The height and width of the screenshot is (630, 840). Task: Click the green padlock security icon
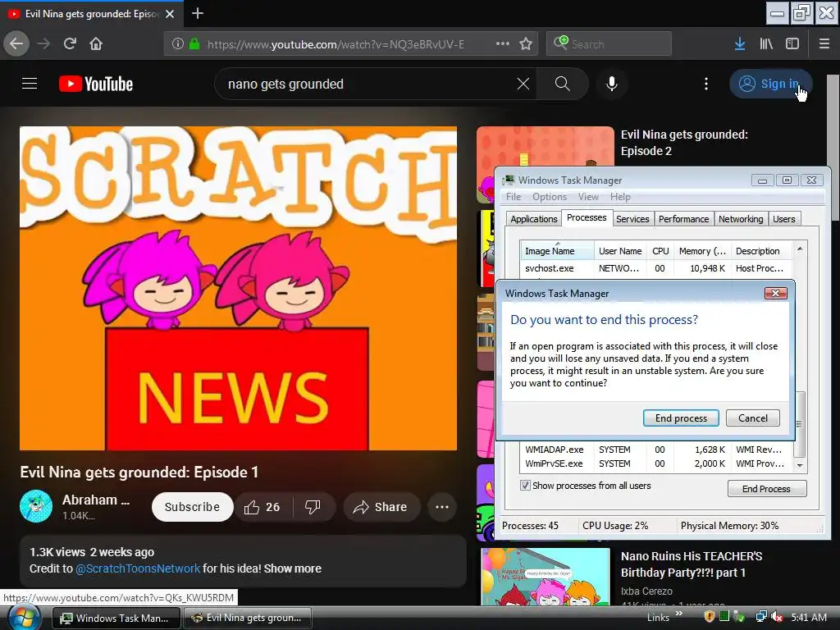[x=194, y=44]
